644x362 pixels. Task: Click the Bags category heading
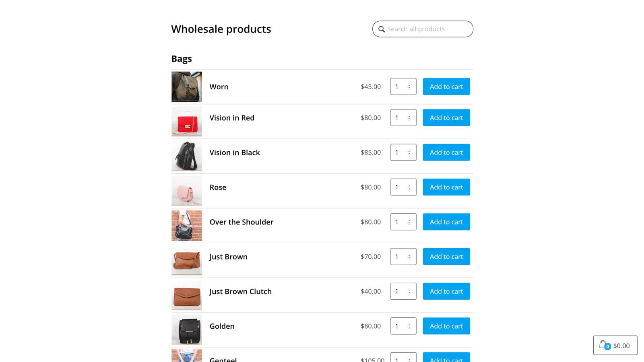(x=181, y=59)
